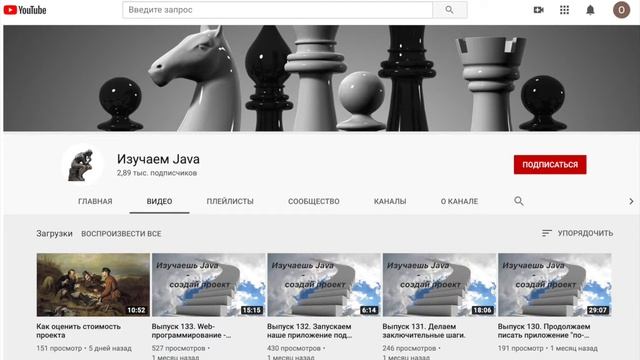The height and width of the screenshot is (360, 640).
Task: Click the search magnifier button
Action: pyautogui.click(x=450, y=10)
